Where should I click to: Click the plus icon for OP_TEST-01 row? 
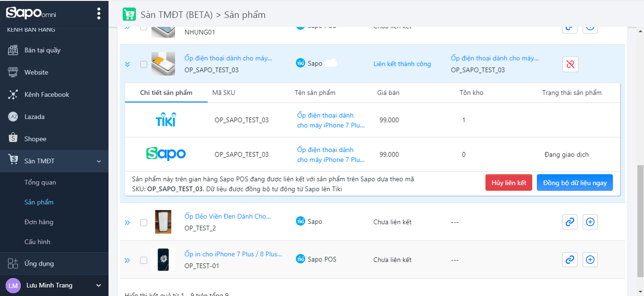(x=590, y=259)
